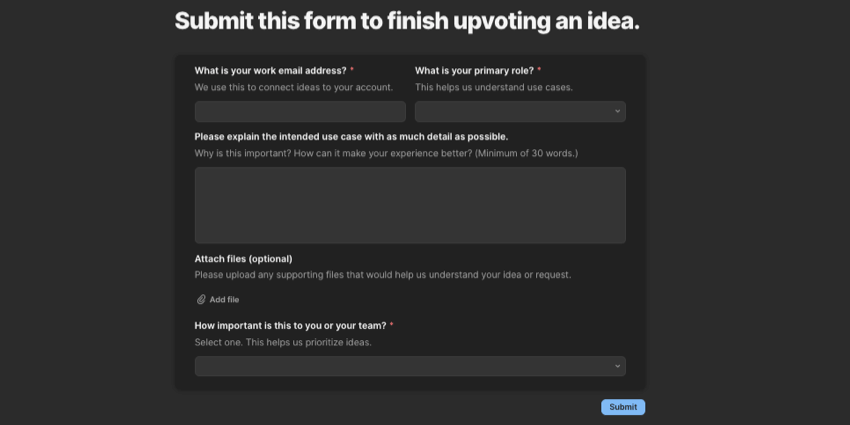Click the paperclip attachment icon
850x425 pixels.
201,300
